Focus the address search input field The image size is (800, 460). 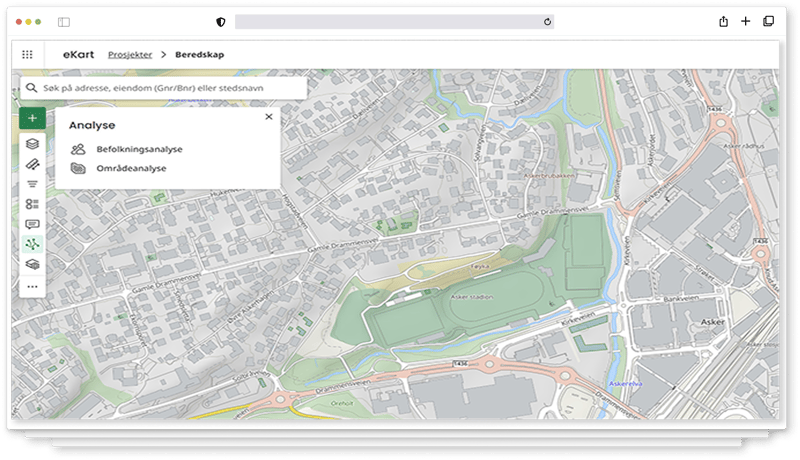pyautogui.click(x=164, y=88)
